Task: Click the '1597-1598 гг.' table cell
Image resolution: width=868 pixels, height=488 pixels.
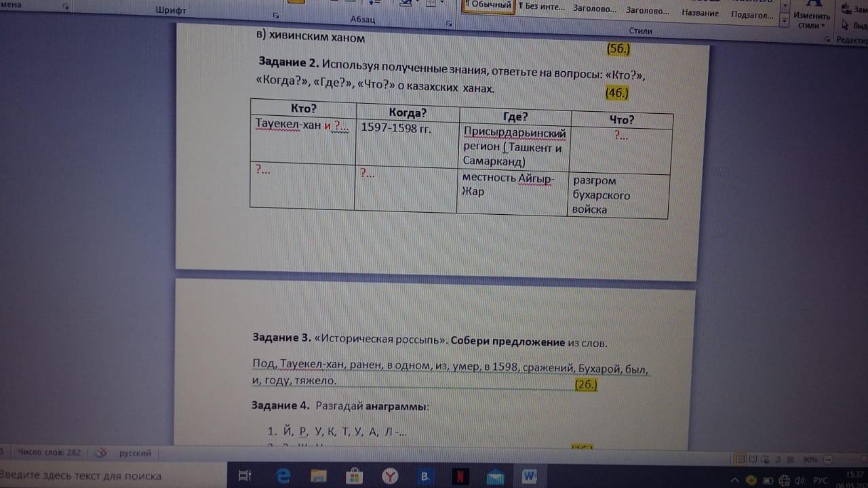Action: (407, 144)
